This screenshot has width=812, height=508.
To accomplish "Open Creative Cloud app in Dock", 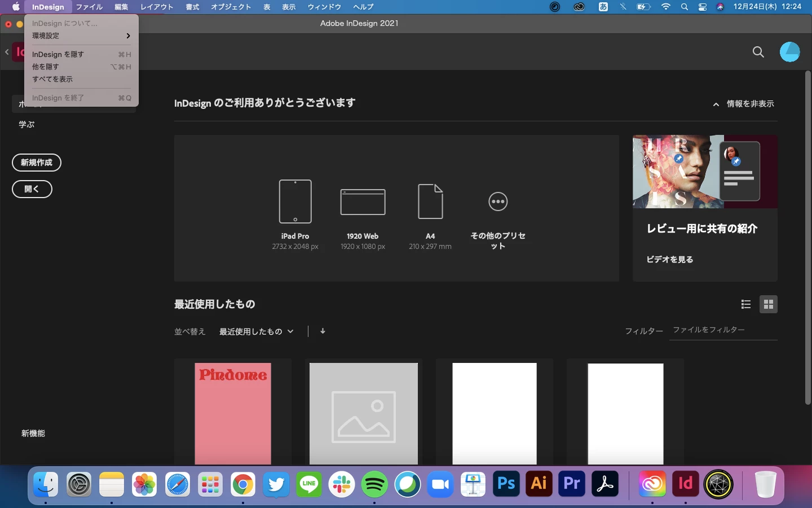I will [652, 484].
